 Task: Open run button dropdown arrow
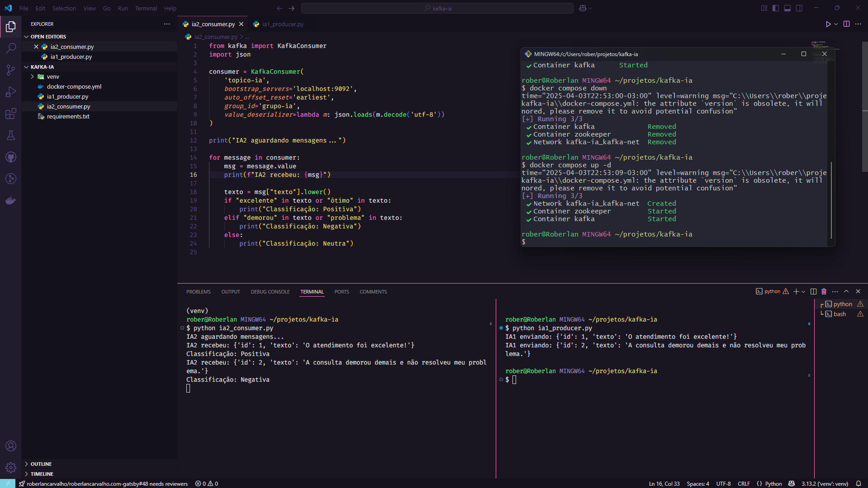[836, 24]
